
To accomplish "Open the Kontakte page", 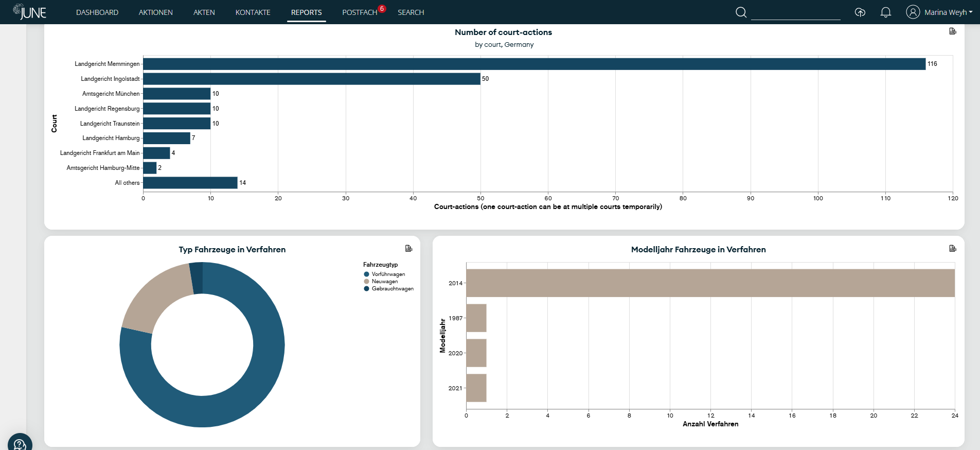I will tap(253, 12).
